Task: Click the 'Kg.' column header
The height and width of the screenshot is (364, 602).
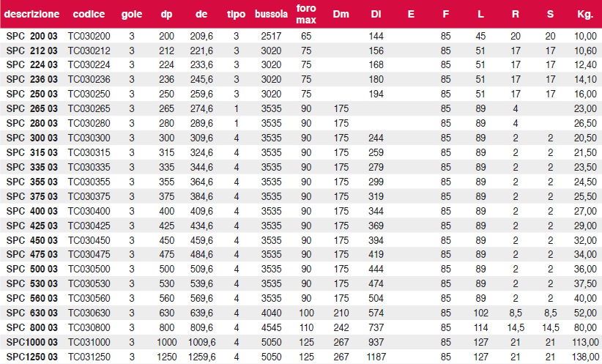Action: pos(584,14)
